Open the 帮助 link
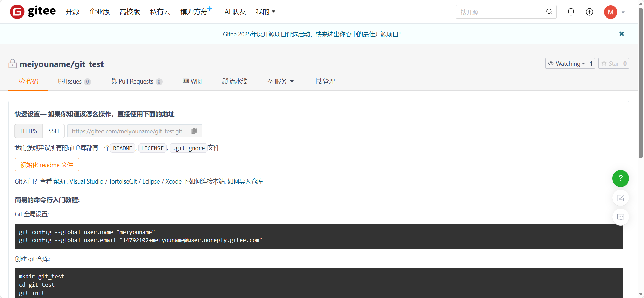 pos(59,181)
